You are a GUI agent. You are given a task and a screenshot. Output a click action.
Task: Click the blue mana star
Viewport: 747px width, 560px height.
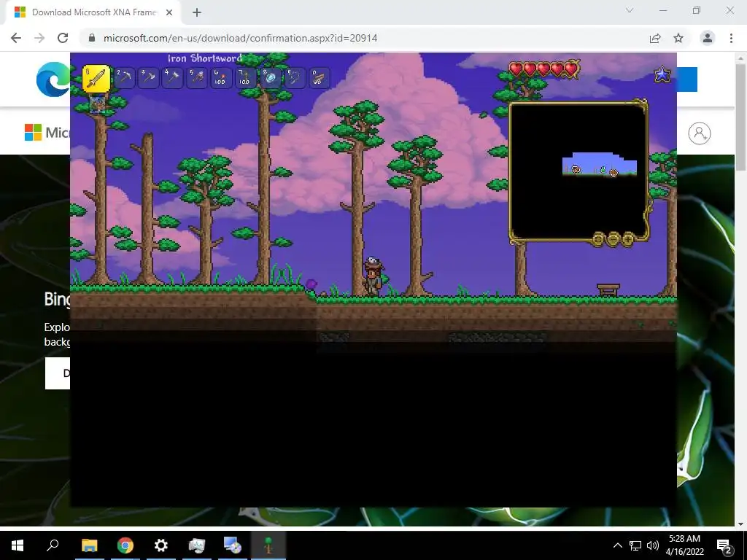pos(662,74)
